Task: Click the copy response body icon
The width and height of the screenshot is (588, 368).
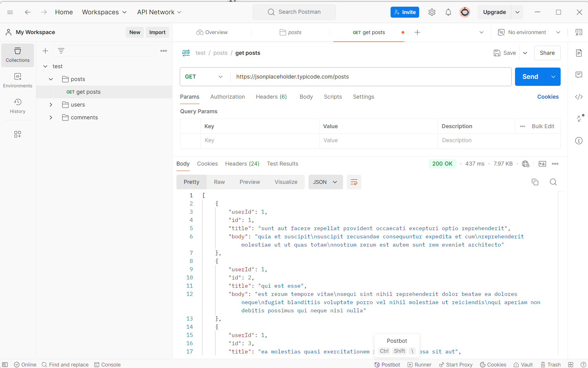Action: pos(535,182)
